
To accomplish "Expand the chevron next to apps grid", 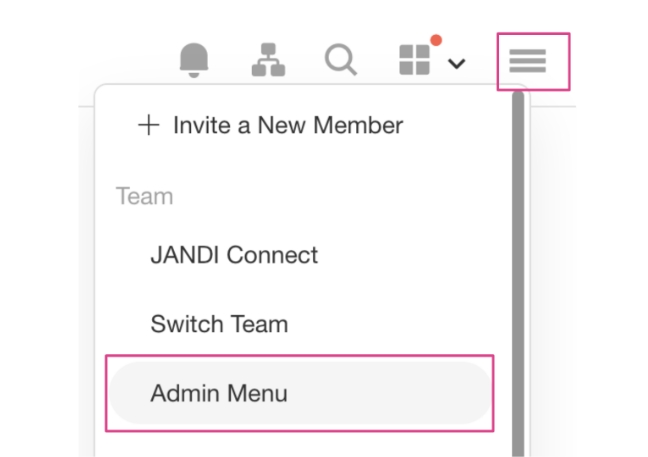I will (456, 64).
